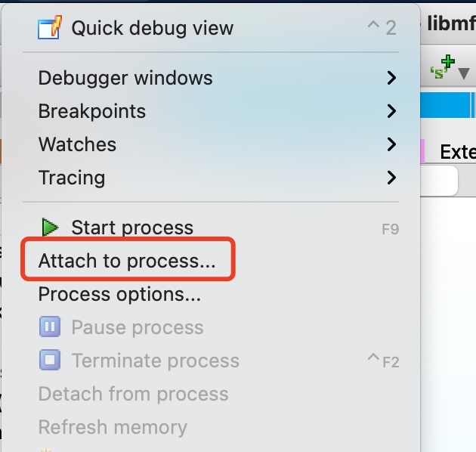
Task: Expand the Watches submenu chevron
Action: (391, 144)
